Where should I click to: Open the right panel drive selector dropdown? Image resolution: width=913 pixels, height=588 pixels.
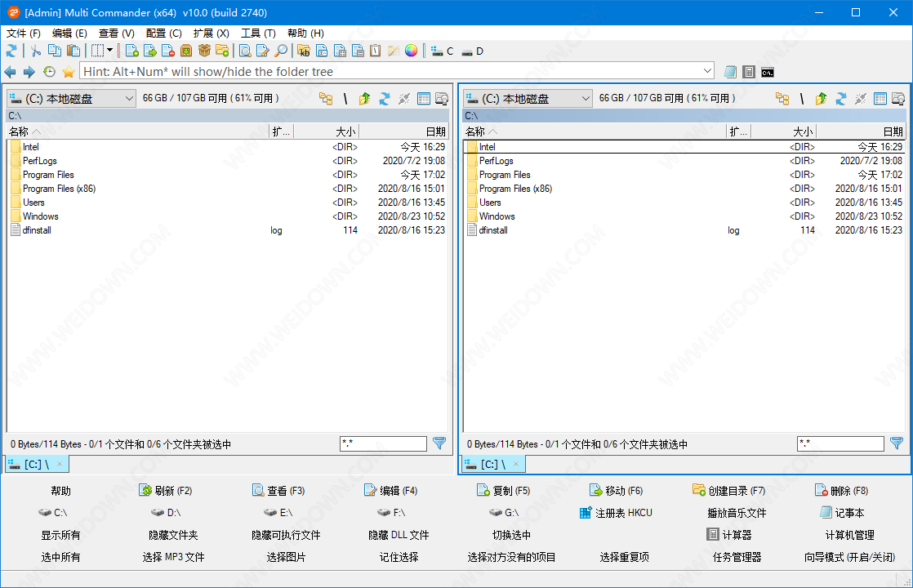coord(528,99)
